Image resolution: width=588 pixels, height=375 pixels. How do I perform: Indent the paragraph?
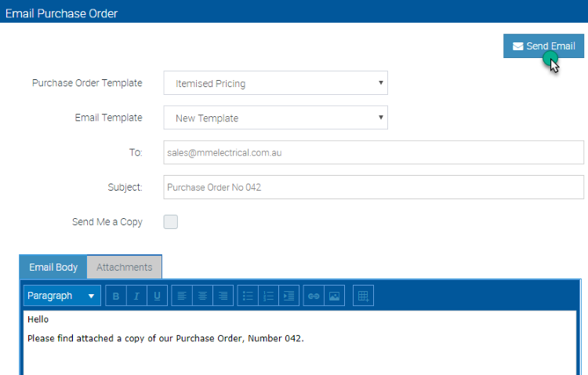(x=289, y=296)
